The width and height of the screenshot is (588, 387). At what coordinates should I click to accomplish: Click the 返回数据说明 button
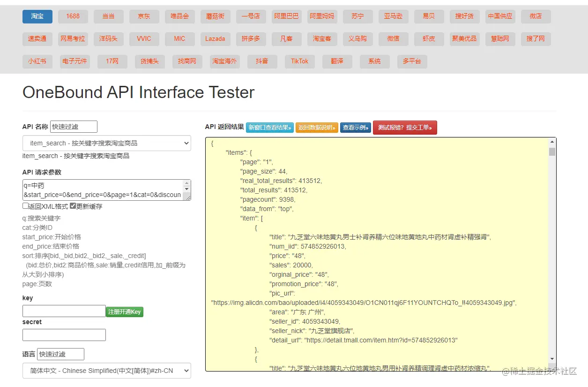[317, 127]
